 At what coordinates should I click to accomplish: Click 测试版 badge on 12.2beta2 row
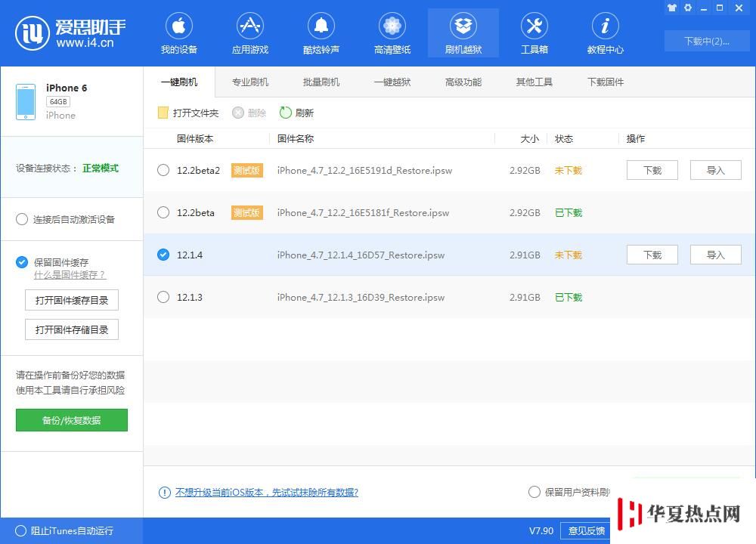click(x=247, y=171)
